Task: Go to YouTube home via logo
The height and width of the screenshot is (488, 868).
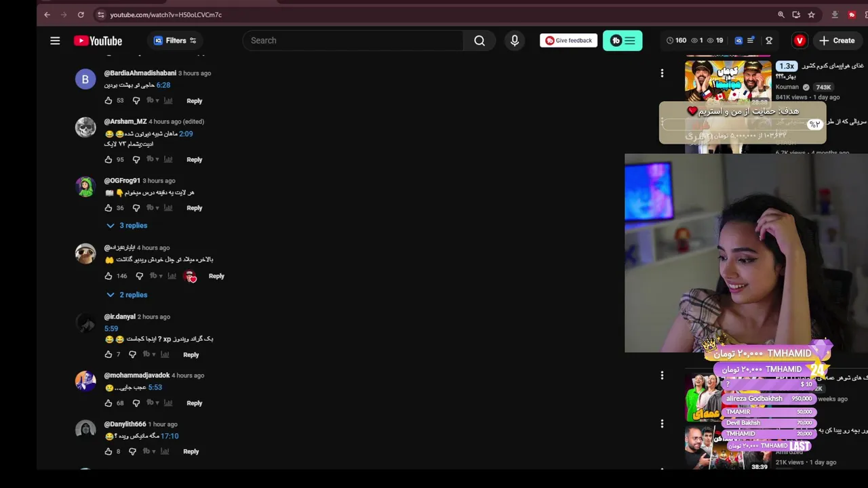Action: pos(98,41)
